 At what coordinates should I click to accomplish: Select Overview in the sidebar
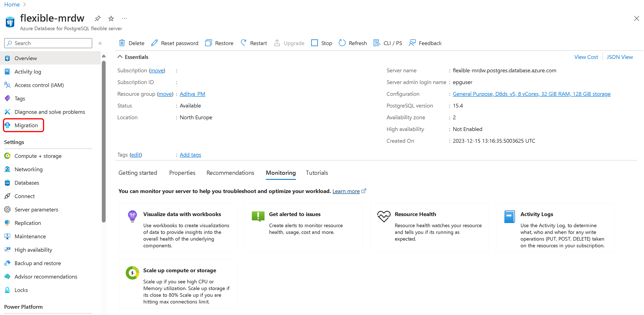point(50,58)
